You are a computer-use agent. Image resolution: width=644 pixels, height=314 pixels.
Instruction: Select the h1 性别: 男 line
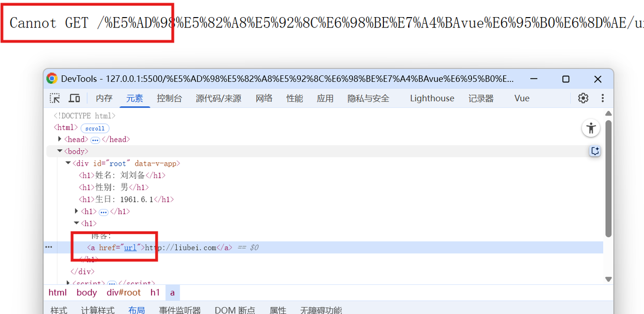pyautogui.click(x=114, y=187)
